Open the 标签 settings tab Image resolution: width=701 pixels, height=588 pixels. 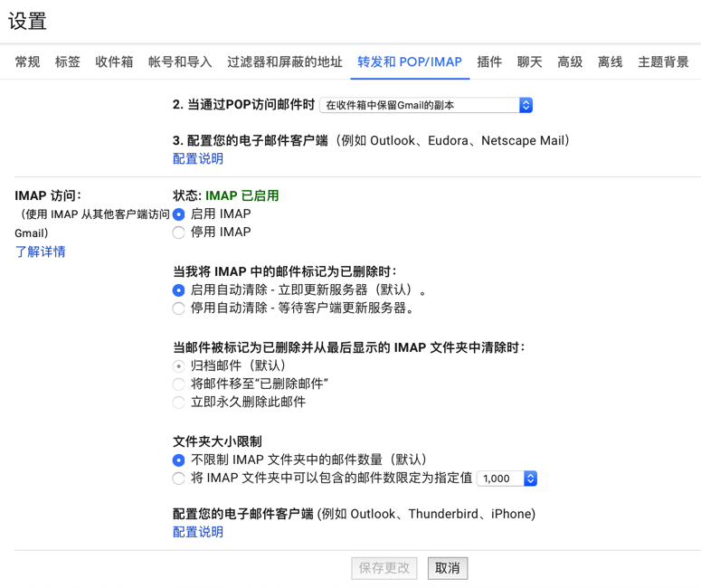click(68, 62)
